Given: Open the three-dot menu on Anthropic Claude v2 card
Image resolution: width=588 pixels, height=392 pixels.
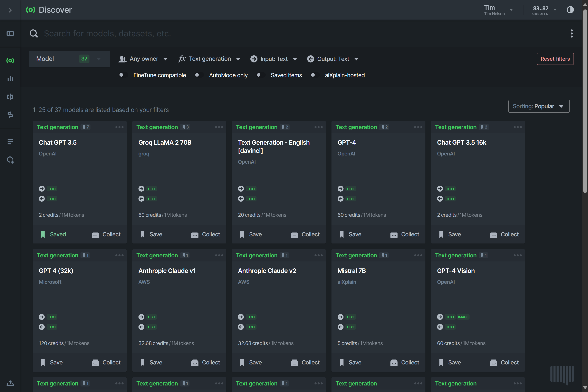Looking at the screenshot, I should coord(318,255).
